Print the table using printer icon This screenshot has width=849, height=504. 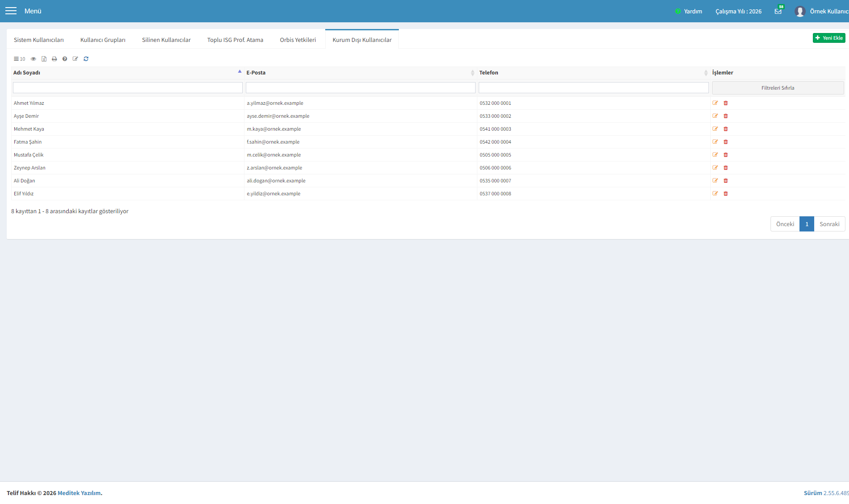pyautogui.click(x=54, y=59)
